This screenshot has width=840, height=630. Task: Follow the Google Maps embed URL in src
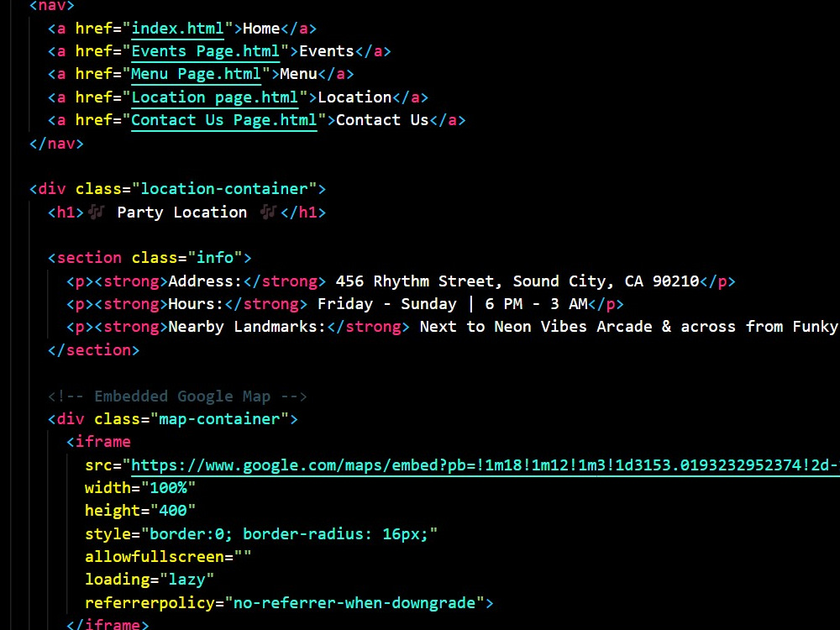click(x=486, y=465)
